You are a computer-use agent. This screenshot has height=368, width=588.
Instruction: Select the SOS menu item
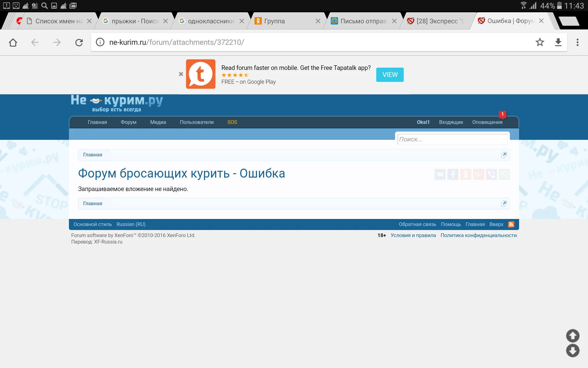click(232, 122)
